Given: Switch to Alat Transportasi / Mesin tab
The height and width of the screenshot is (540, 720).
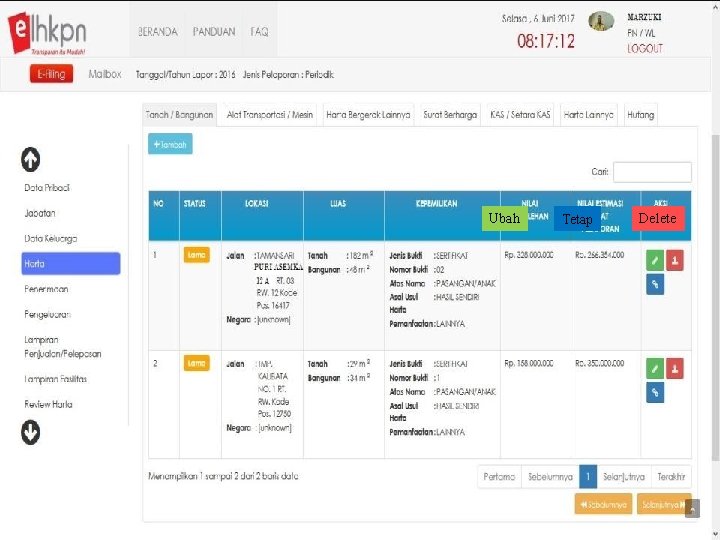Looking at the screenshot, I should pyautogui.click(x=270, y=115).
